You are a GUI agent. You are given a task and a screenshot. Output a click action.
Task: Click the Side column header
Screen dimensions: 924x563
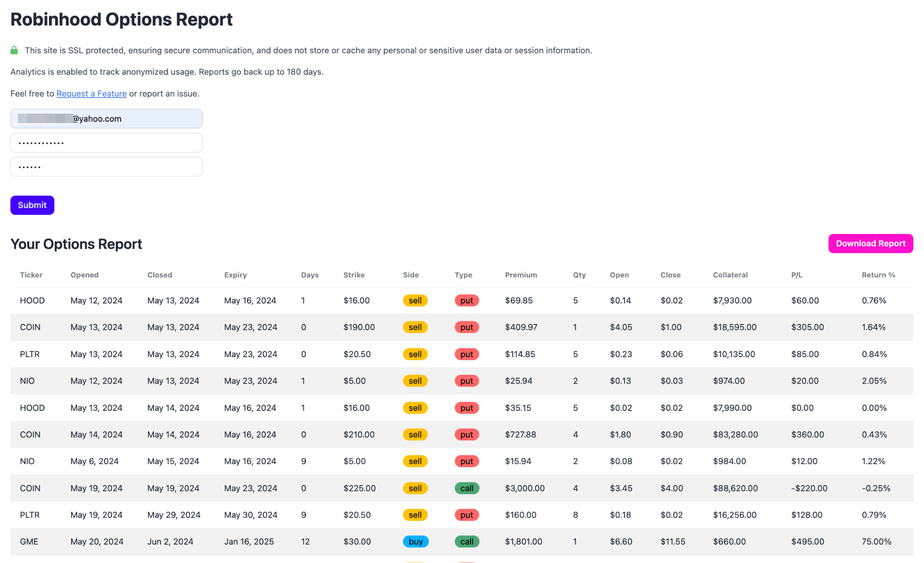point(411,275)
